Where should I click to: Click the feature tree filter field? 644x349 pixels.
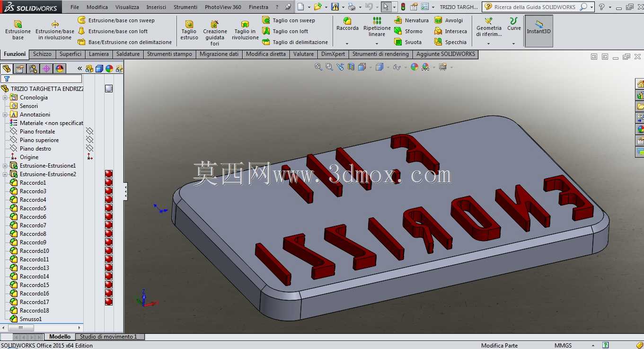click(42, 79)
